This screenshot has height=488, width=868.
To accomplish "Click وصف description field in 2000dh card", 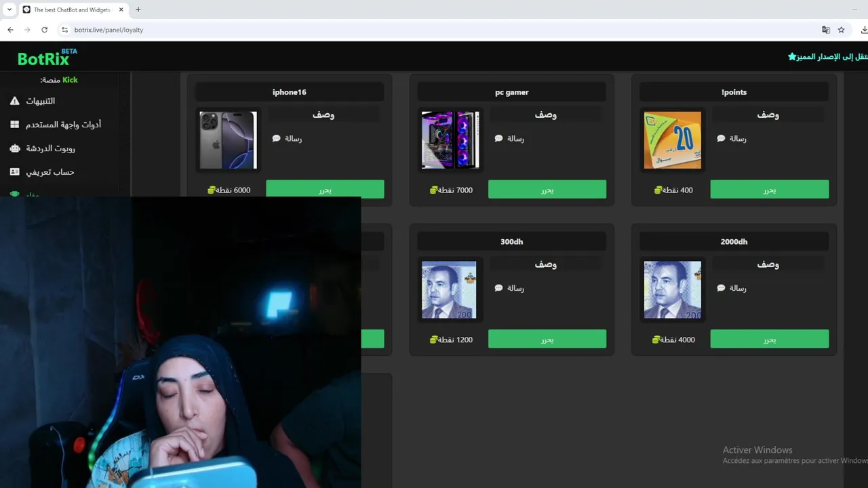I will 768,265.
